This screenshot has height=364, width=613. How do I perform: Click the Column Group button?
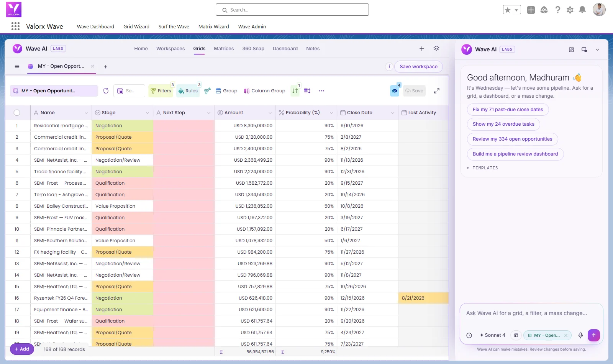pos(265,91)
